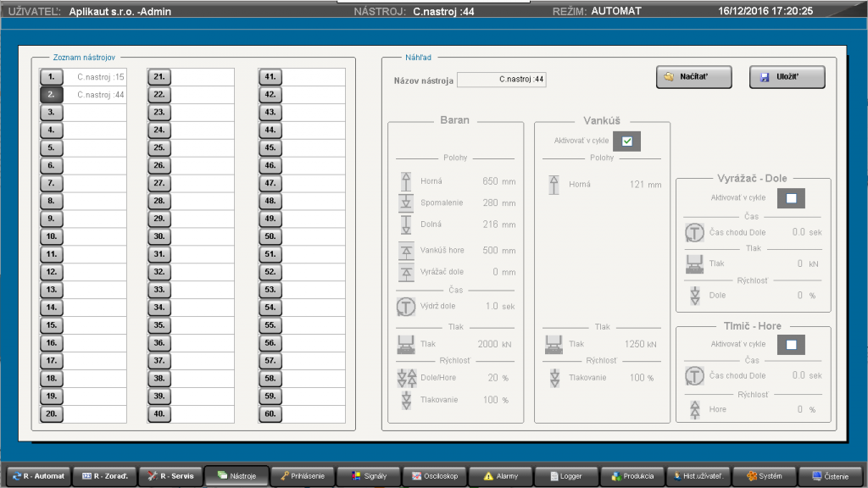Click the Tlmič Hore speed arrow icon
This screenshot has height=488, width=868.
tap(695, 409)
